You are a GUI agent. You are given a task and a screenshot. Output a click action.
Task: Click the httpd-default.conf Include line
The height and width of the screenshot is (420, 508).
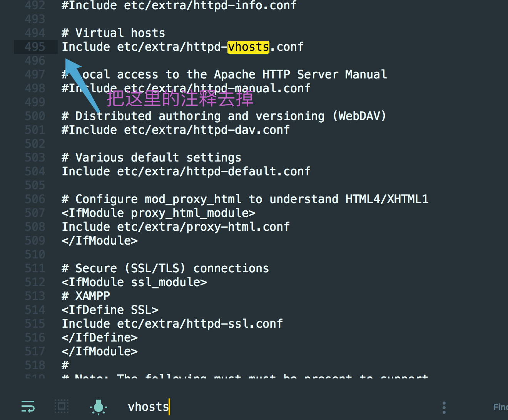(186, 172)
